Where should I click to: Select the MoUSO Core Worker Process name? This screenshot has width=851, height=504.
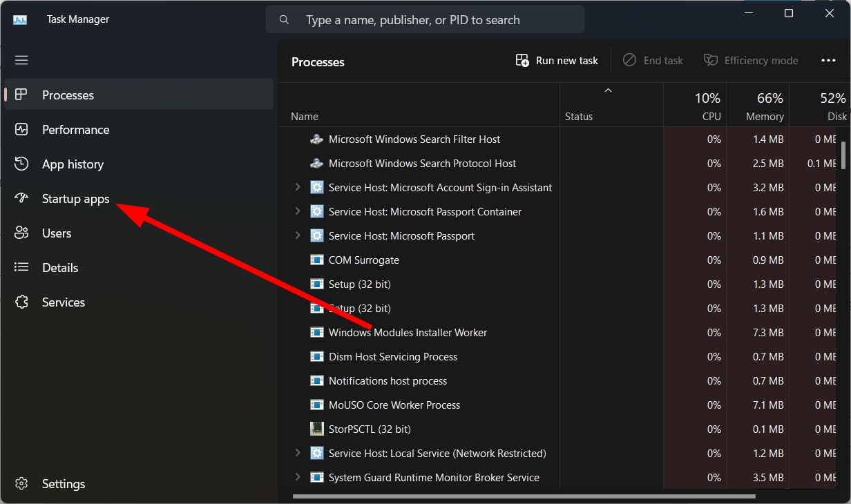pos(394,405)
